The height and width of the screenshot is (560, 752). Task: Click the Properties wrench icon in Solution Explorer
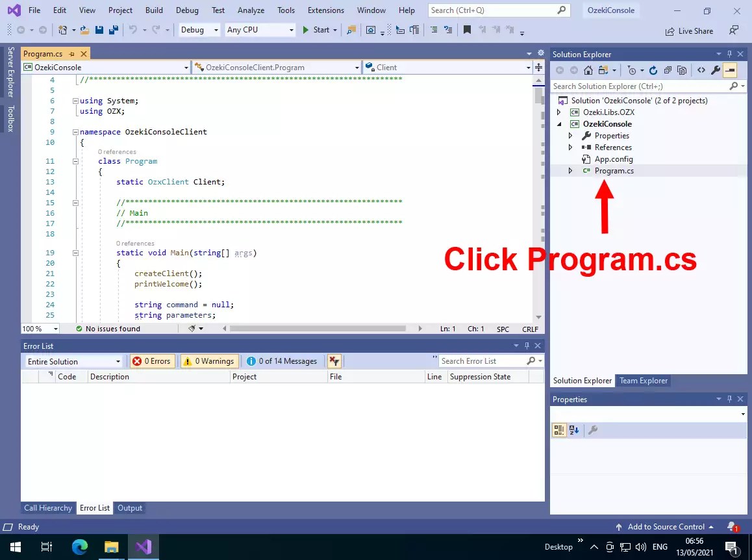tap(715, 70)
